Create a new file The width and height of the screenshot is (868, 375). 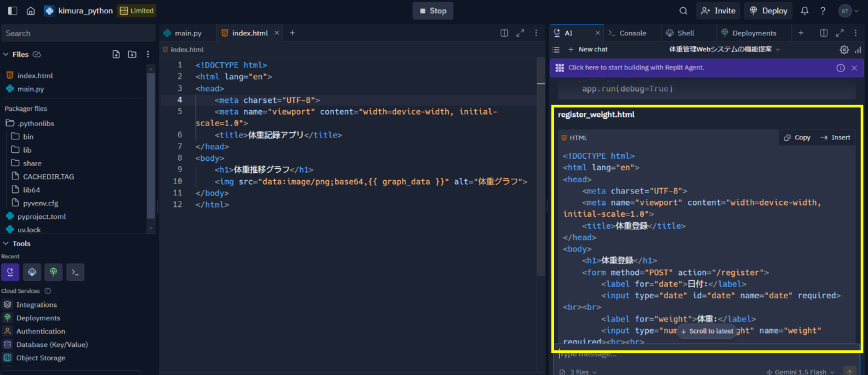116,55
